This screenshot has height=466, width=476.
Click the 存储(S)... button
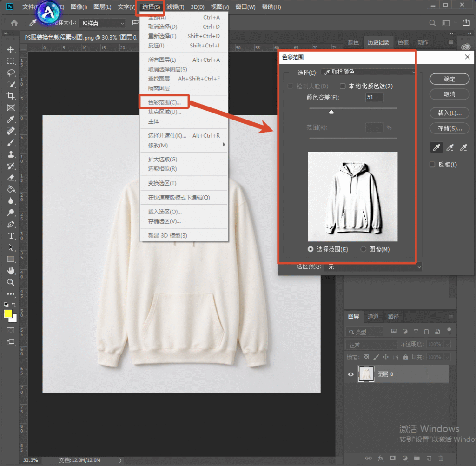[450, 128]
